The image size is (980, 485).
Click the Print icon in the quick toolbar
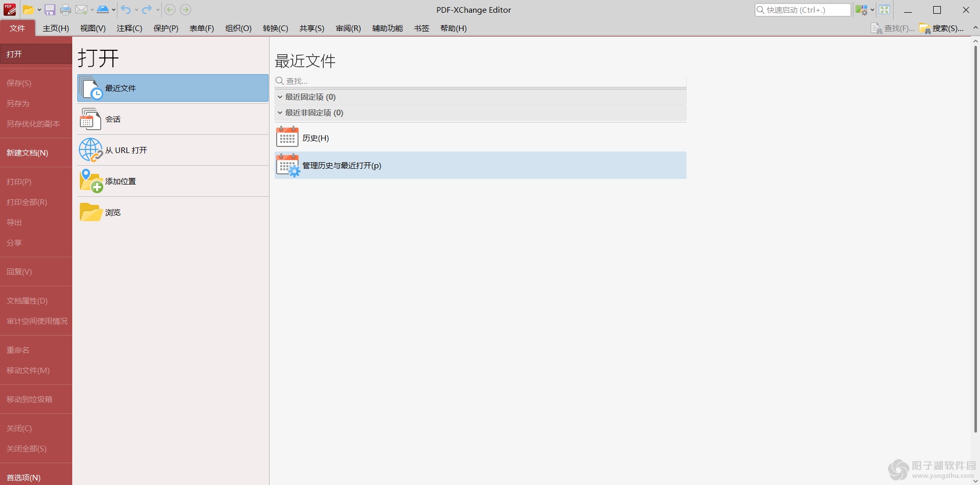click(x=65, y=10)
